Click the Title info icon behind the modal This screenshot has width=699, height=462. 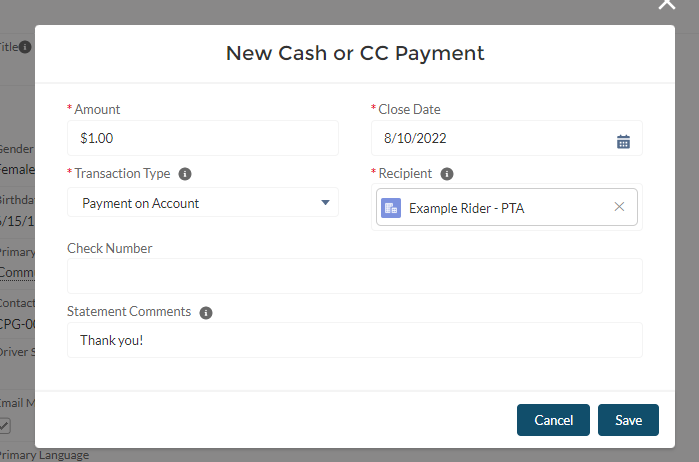(x=25, y=46)
